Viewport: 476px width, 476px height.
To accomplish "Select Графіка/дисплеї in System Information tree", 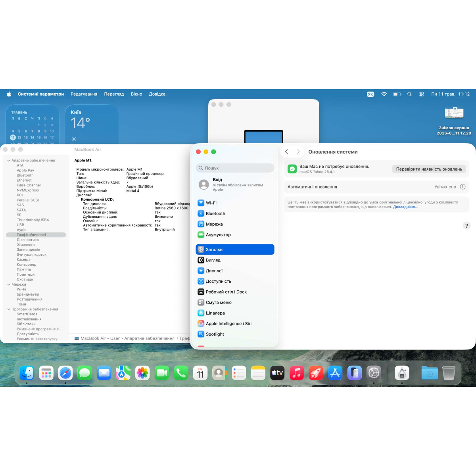I will point(36,235).
